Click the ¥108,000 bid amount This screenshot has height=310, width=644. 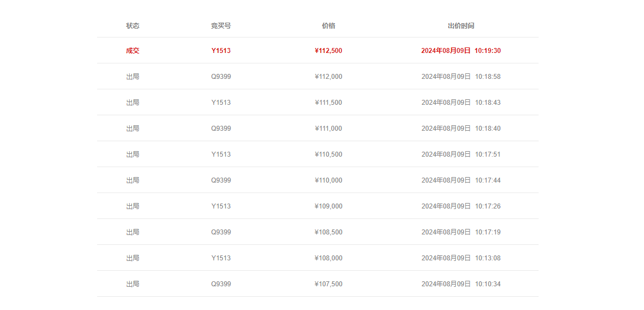[x=328, y=258]
